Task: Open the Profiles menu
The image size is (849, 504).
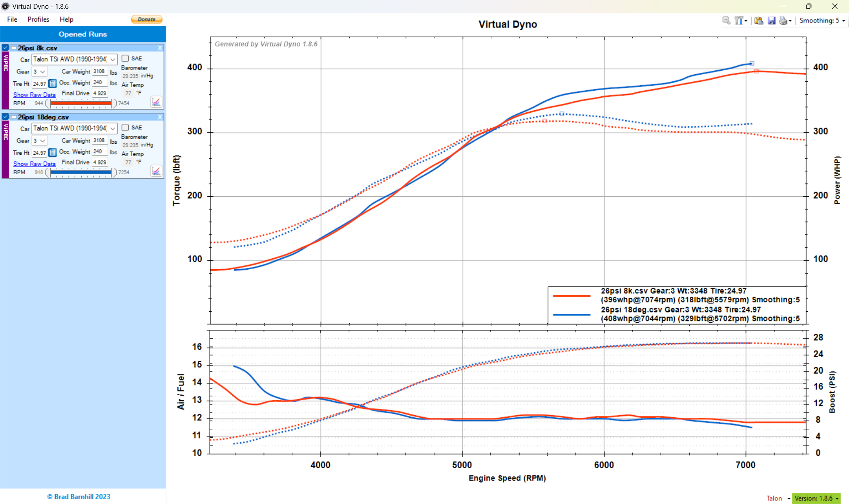Action: [38, 19]
